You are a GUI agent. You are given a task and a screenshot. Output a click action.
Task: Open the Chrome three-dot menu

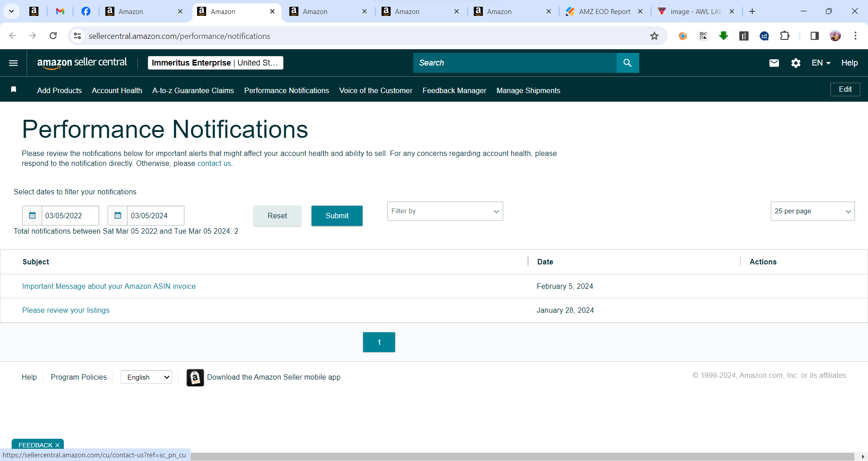pos(855,36)
